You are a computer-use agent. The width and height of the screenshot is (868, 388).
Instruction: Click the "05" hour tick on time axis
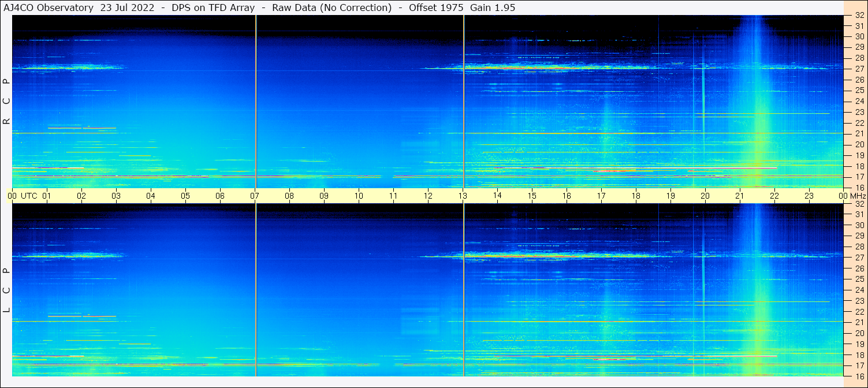click(185, 196)
